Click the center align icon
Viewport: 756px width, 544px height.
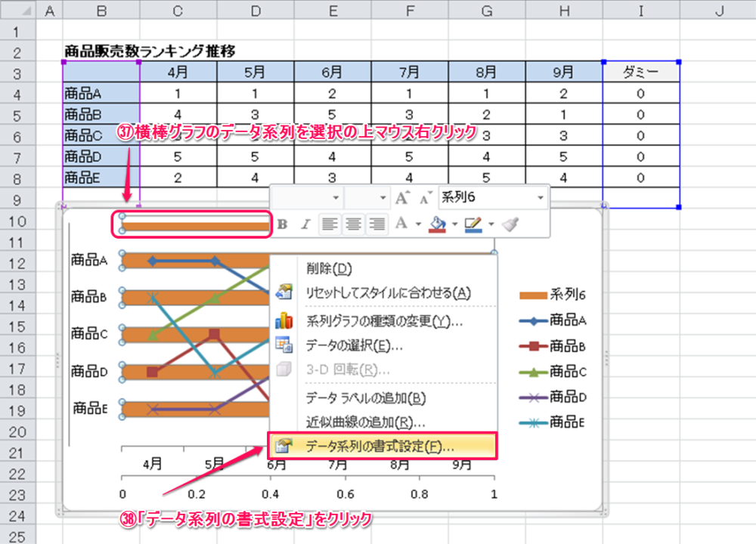click(x=352, y=224)
